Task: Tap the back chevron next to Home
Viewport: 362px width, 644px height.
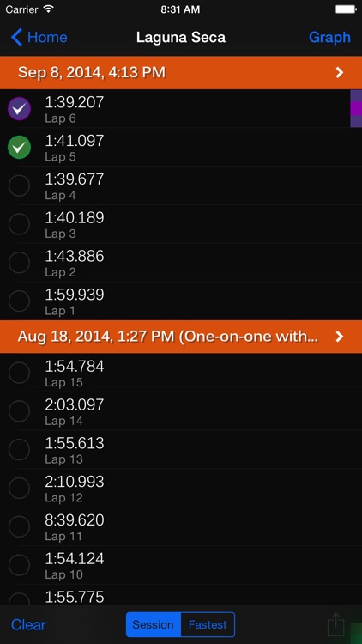Action: 17,38
